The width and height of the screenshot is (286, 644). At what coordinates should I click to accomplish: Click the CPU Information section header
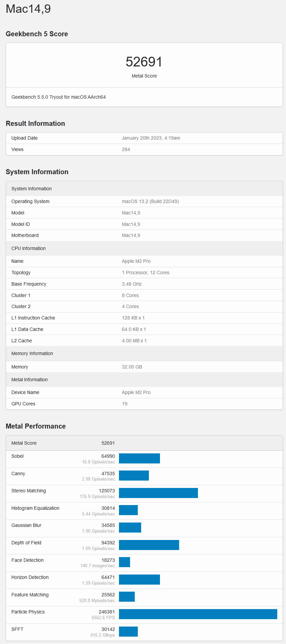[29, 248]
